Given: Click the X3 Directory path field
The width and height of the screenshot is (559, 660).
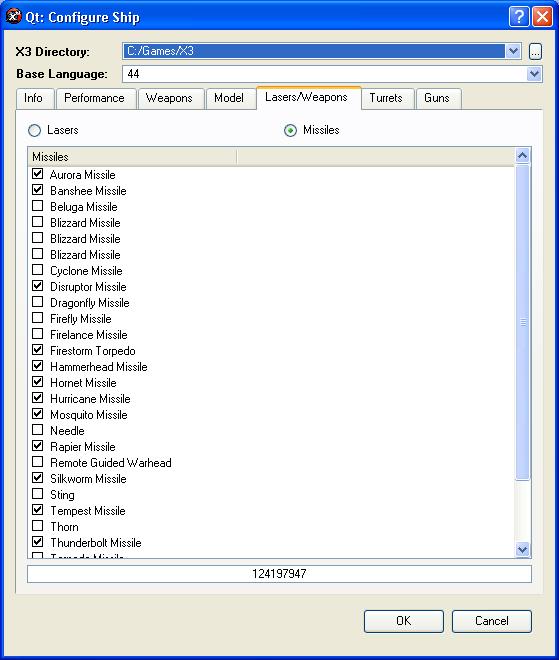Looking at the screenshot, I should (314, 51).
